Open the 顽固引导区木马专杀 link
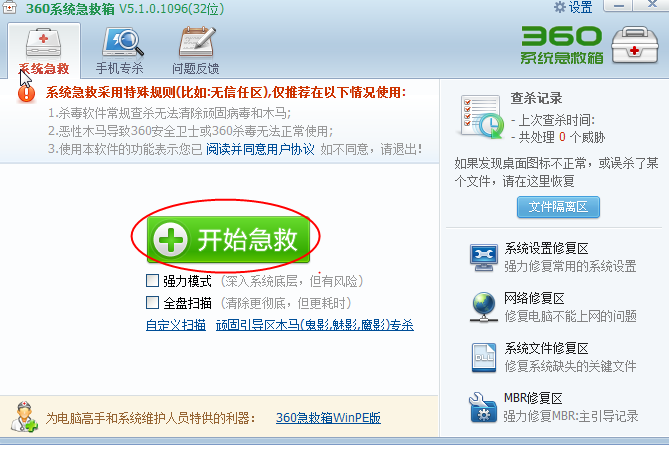669x449 pixels. click(315, 325)
